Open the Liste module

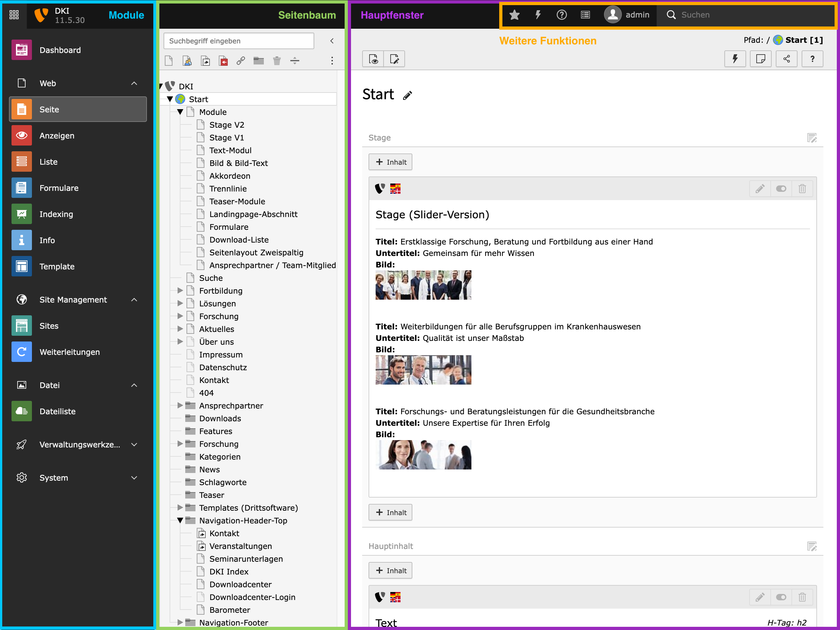point(49,162)
